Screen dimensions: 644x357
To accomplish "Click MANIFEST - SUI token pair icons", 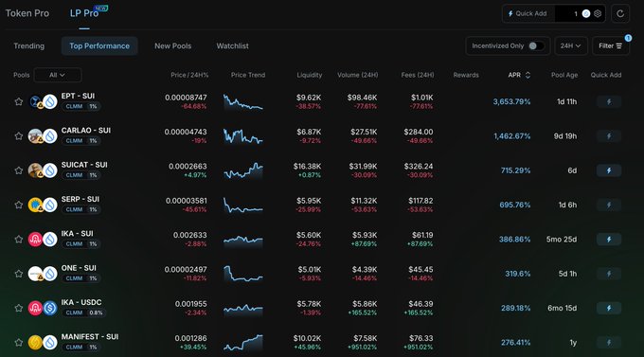I will pyautogui.click(x=44, y=342).
